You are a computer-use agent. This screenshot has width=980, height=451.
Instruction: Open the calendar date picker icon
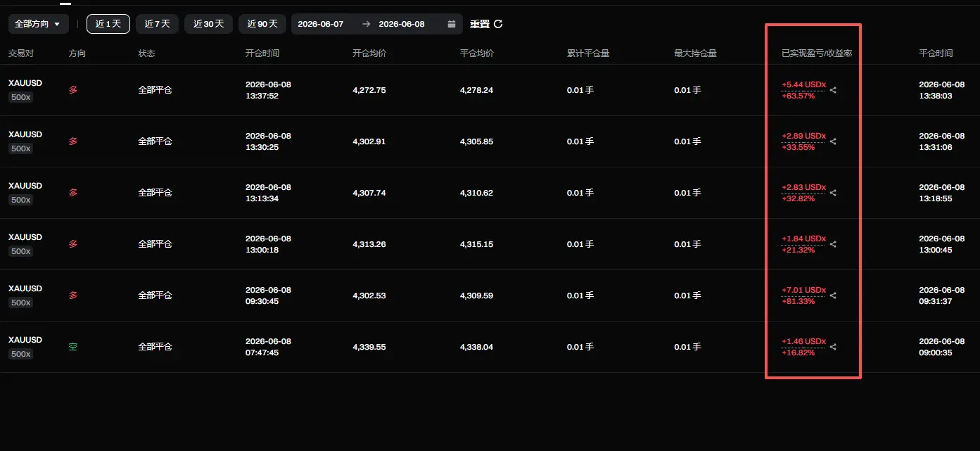pyautogui.click(x=452, y=24)
